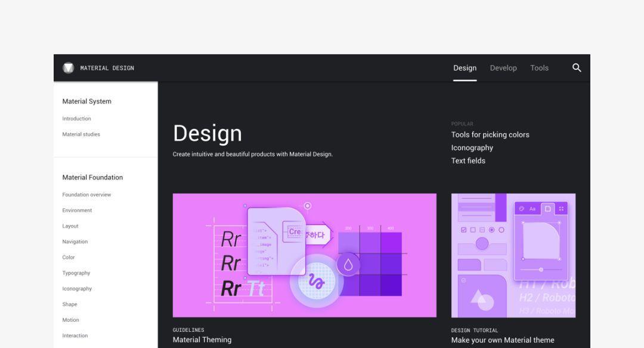
Task: Open the Color sidebar item
Action: click(x=68, y=257)
